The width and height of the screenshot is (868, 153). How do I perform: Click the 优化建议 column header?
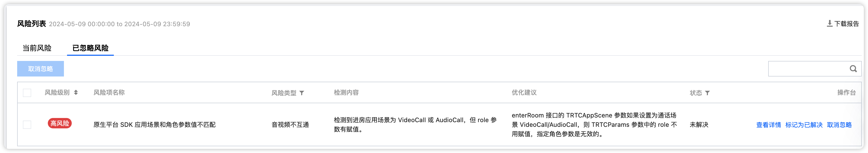pos(524,93)
